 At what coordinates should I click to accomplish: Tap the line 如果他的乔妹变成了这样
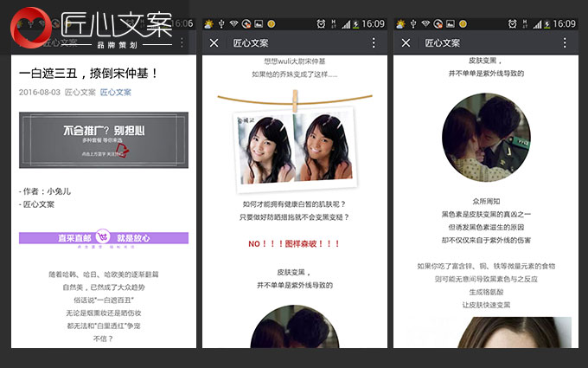pyautogui.click(x=295, y=74)
